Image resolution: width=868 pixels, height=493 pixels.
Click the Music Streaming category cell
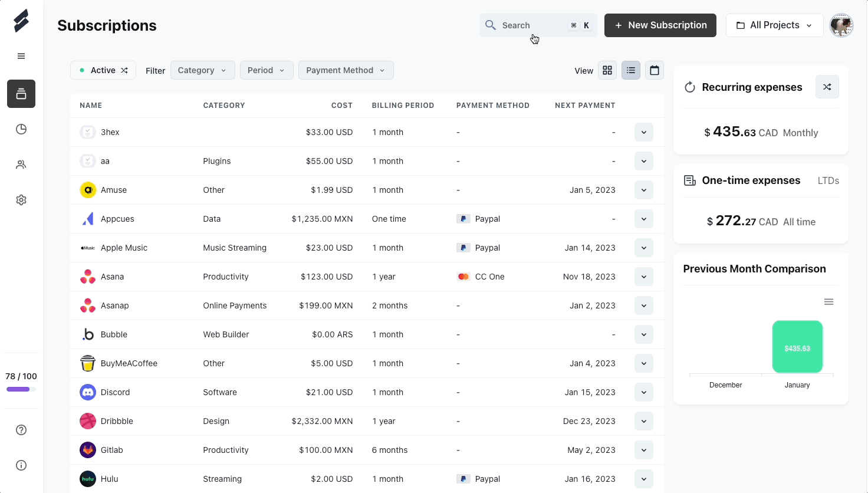[x=235, y=248]
